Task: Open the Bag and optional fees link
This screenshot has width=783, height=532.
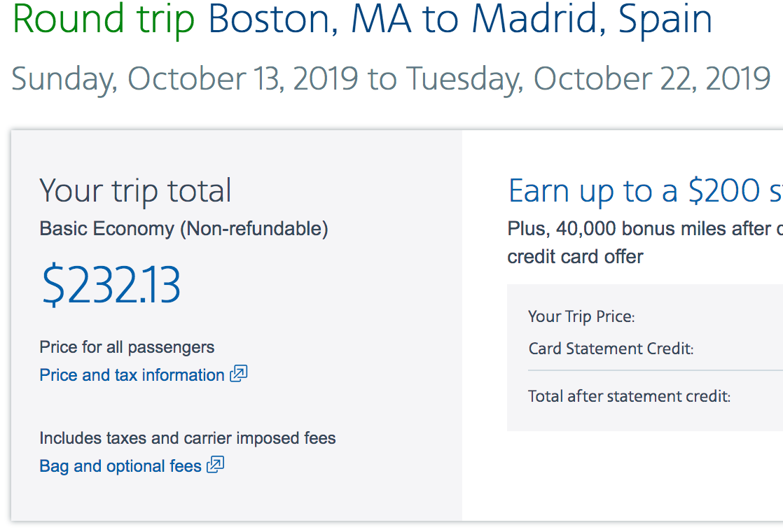Action: [120, 466]
